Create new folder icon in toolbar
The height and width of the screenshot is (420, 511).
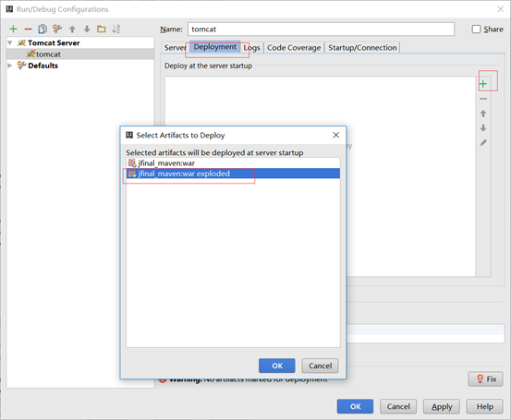102,29
